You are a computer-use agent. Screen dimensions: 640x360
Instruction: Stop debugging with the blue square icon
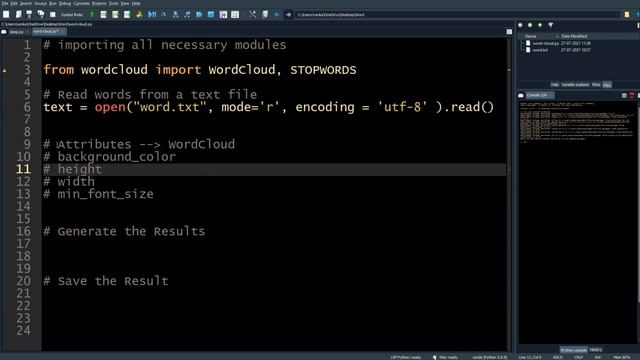tap(211, 14)
